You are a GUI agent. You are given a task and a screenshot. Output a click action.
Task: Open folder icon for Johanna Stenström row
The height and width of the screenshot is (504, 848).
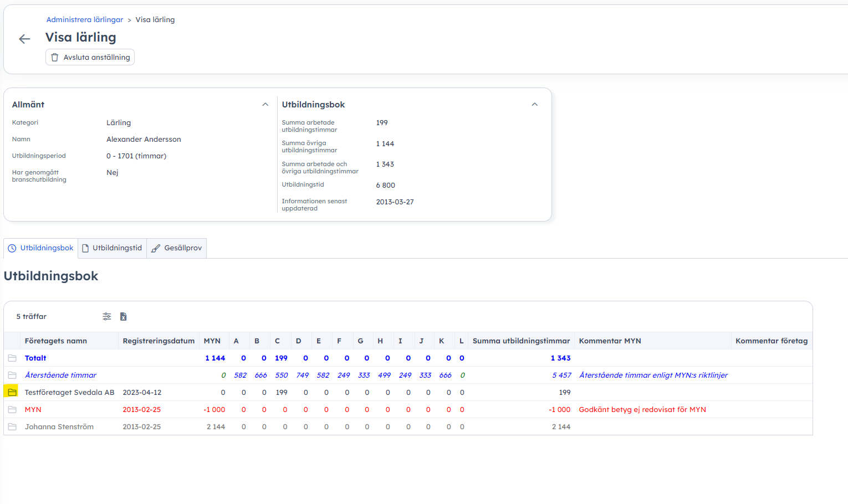(12, 427)
